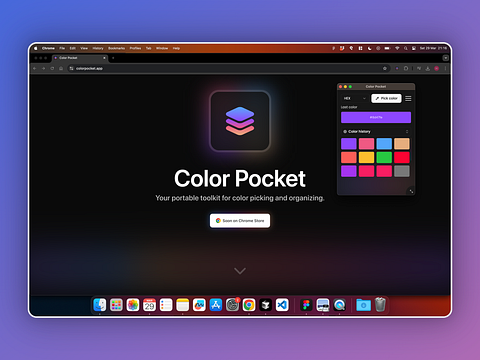Click the Soon on Chrome Store button
This screenshot has width=480, height=360.
[240, 221]
